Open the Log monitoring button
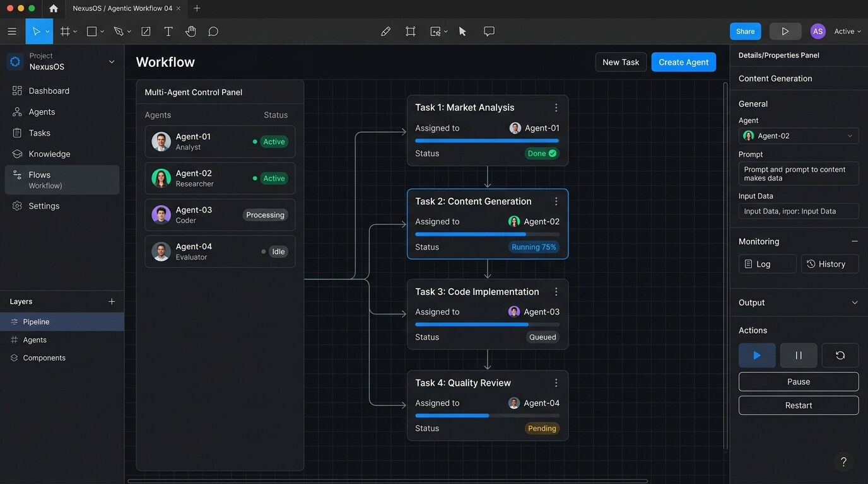This screenshot has width=868, height=484. coord(767,264)
